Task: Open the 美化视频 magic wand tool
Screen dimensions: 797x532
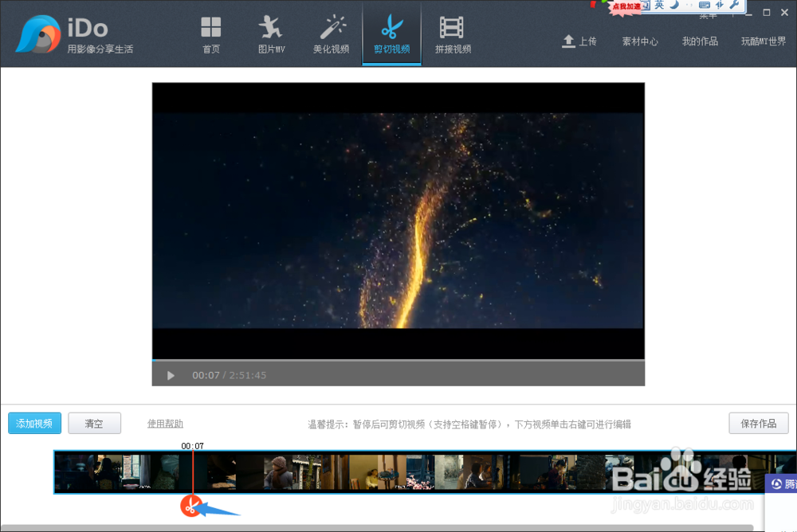Action: pyautogui.click(x=331, y=34)
